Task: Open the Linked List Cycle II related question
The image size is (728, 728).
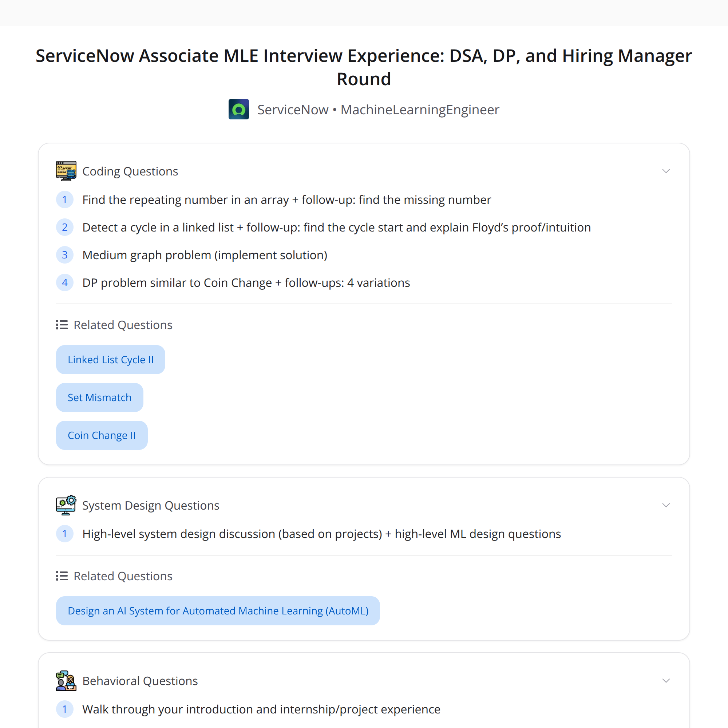Action: coord(110,360)
